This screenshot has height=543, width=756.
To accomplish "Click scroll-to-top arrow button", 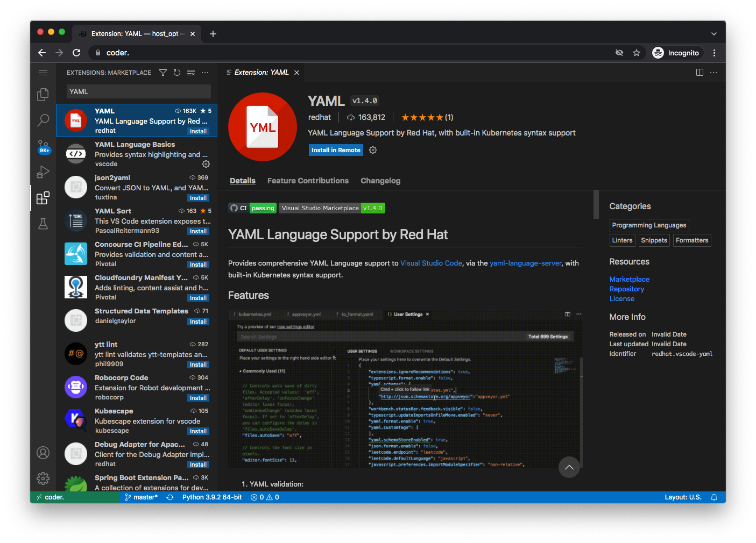I will pyautogui.click(x=569, y=467).
